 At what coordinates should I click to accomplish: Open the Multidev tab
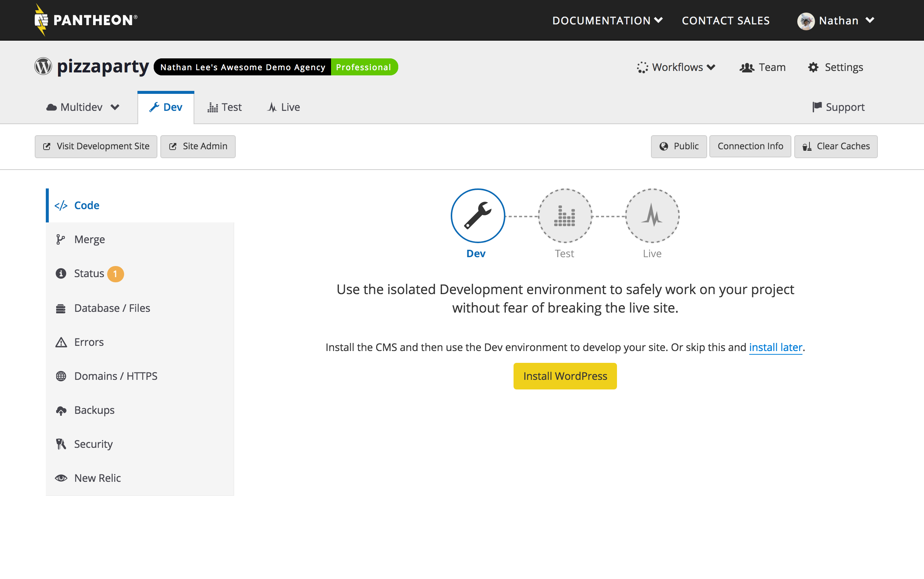pos(83,107)
